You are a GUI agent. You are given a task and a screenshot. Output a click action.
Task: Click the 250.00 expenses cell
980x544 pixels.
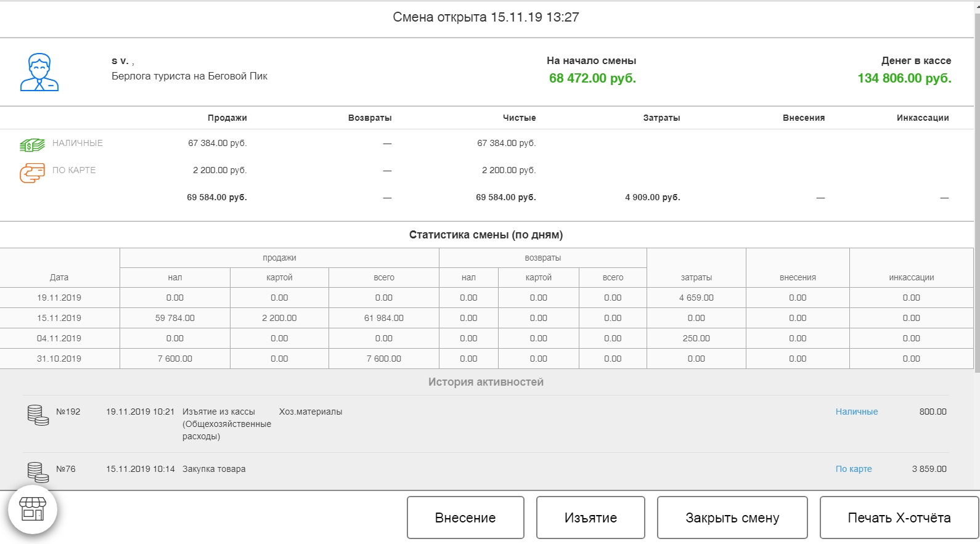point(696,338)
